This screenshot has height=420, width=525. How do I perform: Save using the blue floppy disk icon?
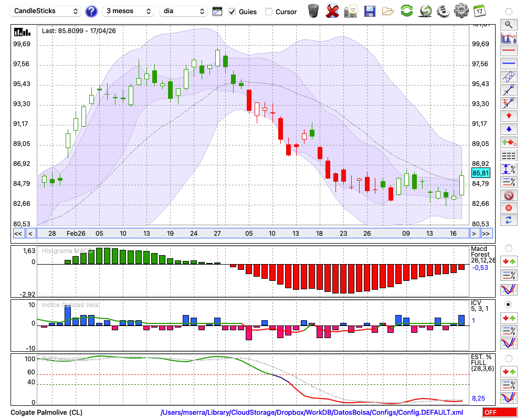tap(370, 12)
